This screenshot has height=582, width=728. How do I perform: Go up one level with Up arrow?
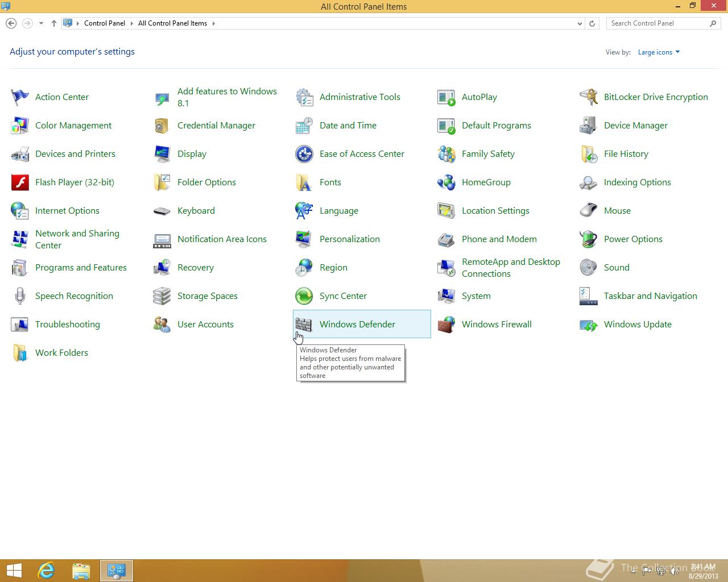(x=54, y=23)
